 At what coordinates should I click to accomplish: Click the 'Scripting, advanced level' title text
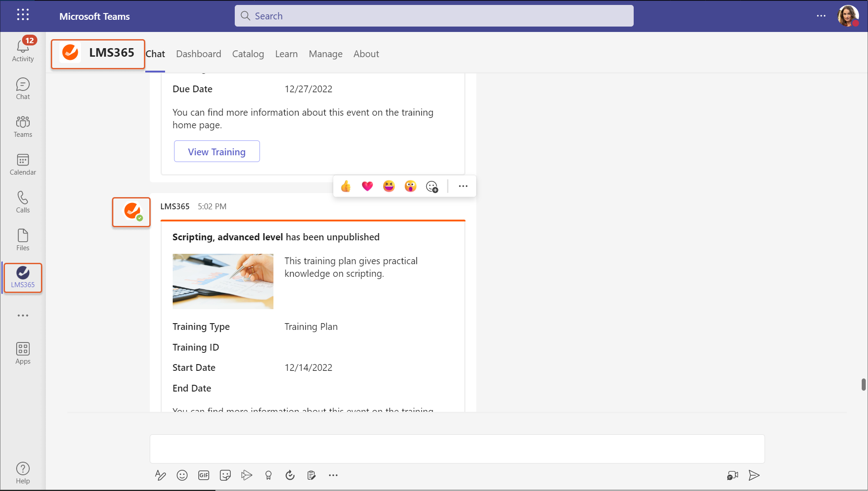(228, 237)
